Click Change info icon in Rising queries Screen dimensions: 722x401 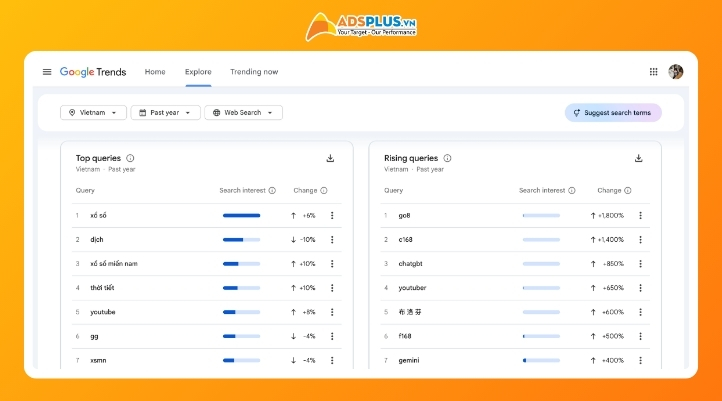point(628,191)
